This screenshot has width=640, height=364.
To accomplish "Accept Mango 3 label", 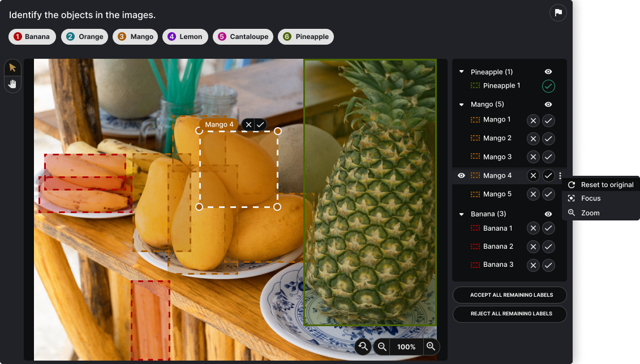I will pyautogui.click(x=548, y=157).
